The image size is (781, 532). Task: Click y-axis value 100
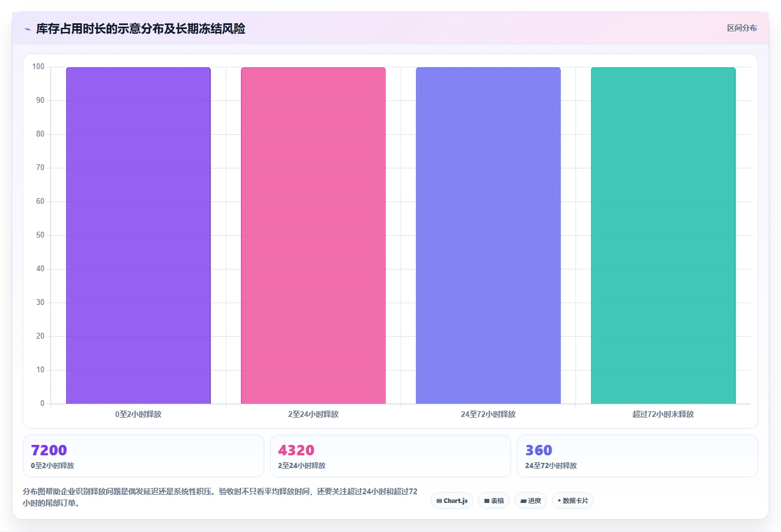point(38,67)
